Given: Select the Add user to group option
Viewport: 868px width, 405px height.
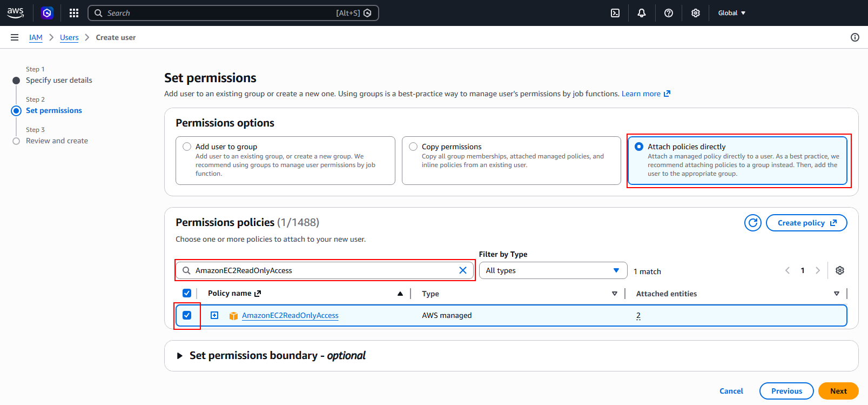Looking at the screenshot, I should 187,147.
